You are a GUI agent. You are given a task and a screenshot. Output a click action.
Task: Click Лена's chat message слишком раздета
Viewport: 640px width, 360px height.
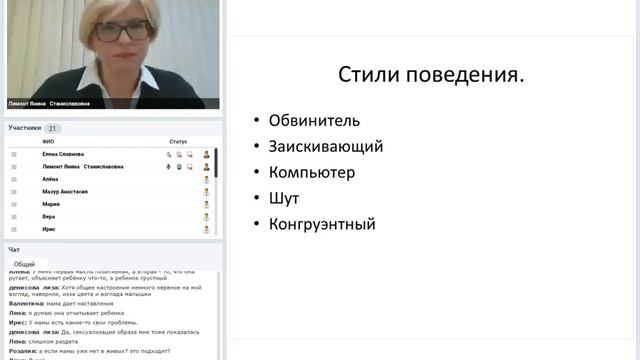coord(43,342)
